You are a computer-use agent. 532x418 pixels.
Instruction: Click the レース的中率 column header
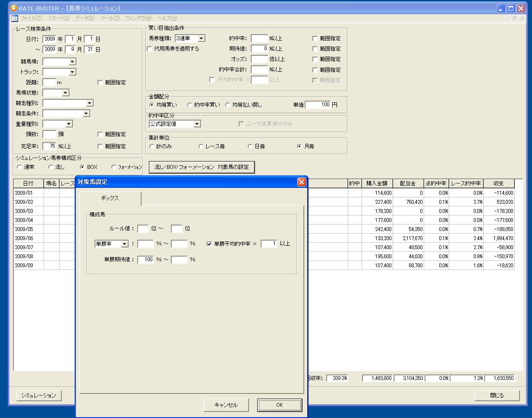tap(466, 184)
